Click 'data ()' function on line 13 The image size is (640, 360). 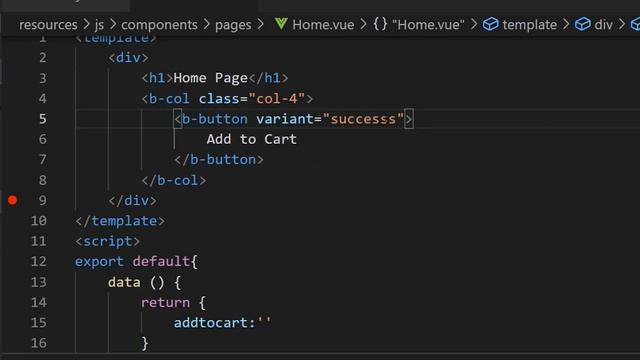tap(136, 282)
